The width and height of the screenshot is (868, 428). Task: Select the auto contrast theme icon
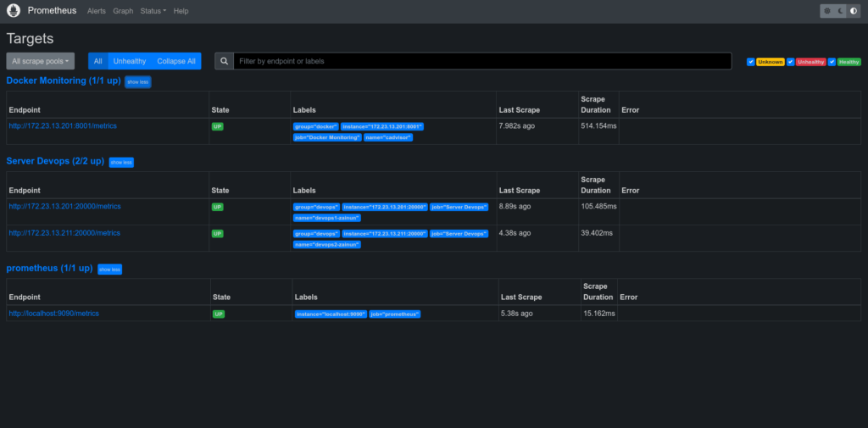854,11
